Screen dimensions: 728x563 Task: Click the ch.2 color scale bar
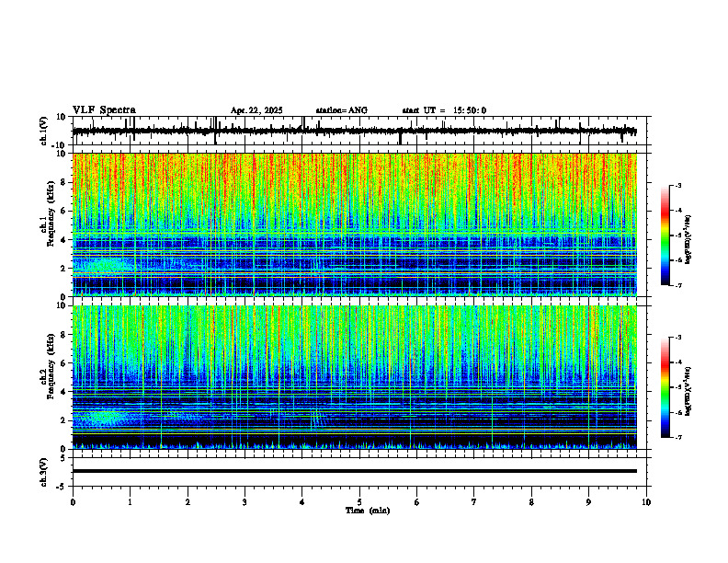665,387
